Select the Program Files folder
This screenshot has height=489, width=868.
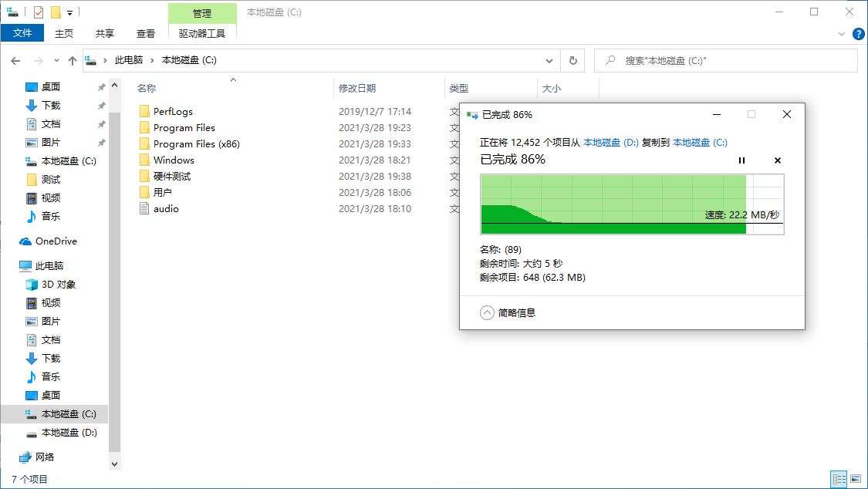[184, 128]
